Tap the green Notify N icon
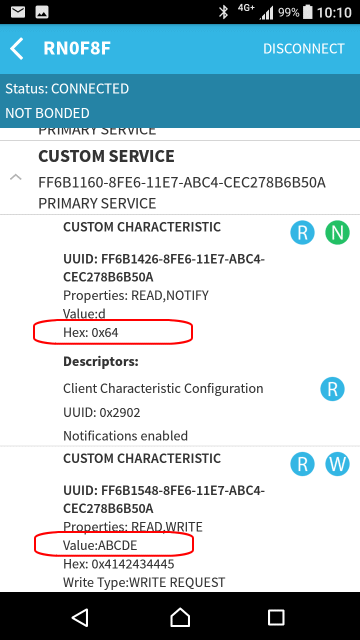Viewport: 360px width, 640px height. click(x=337, y=232)
